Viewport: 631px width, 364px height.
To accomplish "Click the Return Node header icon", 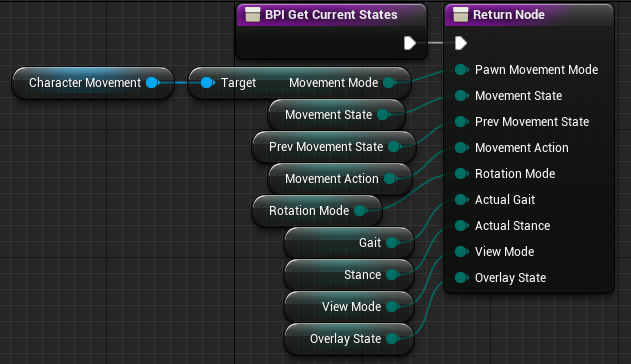I will (461, 15).
